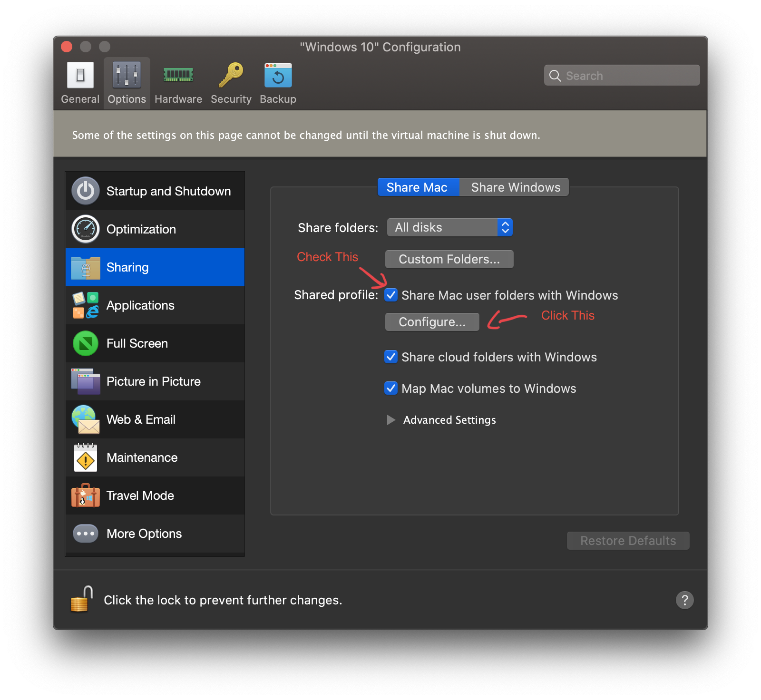The height and width of the screenshot is (700, 761).
Task: Select Travel Mode in the sidebar
Action: click(155, 496)
